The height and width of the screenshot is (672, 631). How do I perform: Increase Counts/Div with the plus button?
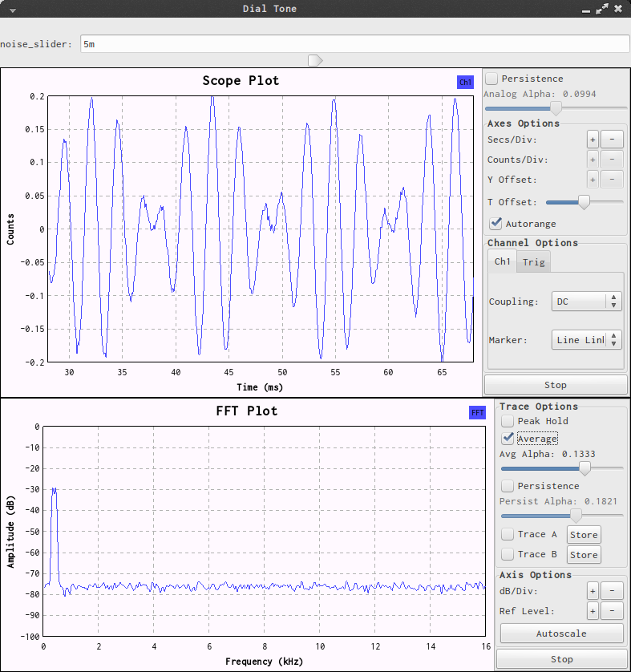(593, 160)
